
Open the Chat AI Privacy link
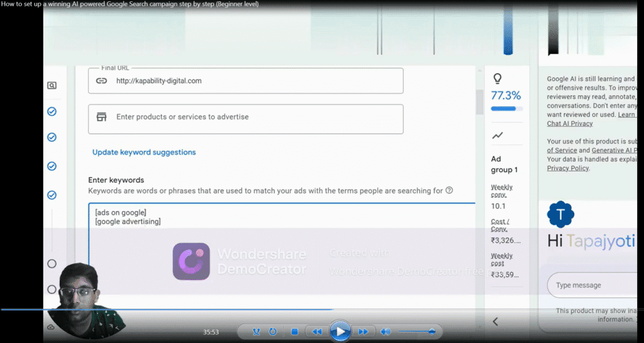(570, 124)
